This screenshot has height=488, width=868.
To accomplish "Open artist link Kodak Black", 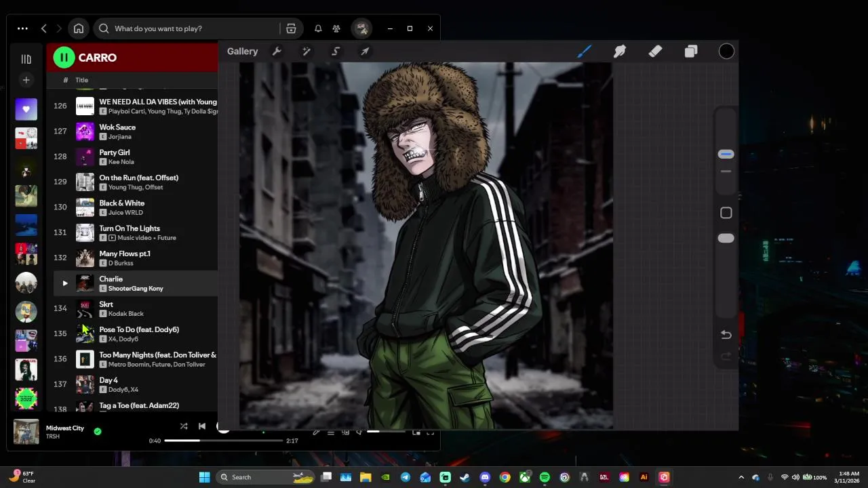I will pos(126,314).
